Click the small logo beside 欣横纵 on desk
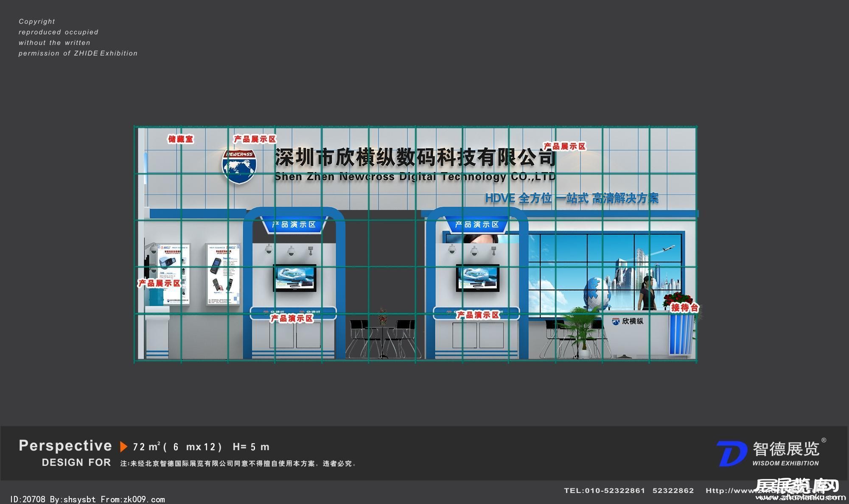The image size is (849, 504). click(616, 321)
